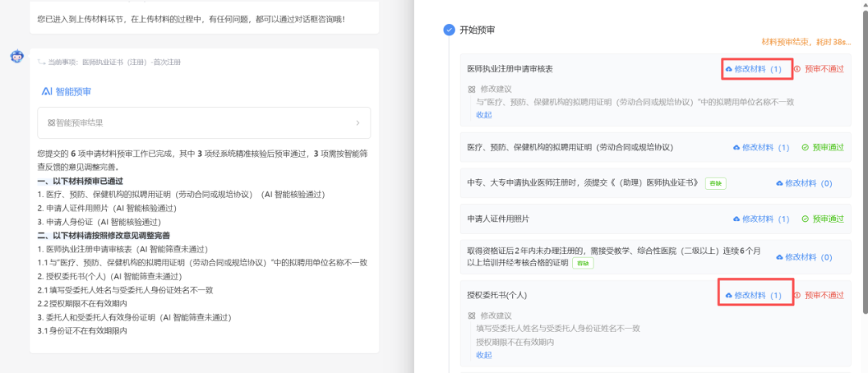Click 修改材料 (1) for 拟聘用证明

point(762,148)
